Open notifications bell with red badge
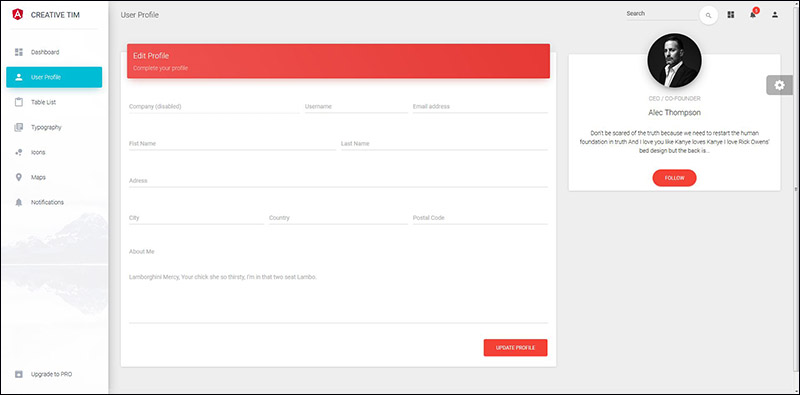The width and height of the screenshot is (800, 395). 753,14
